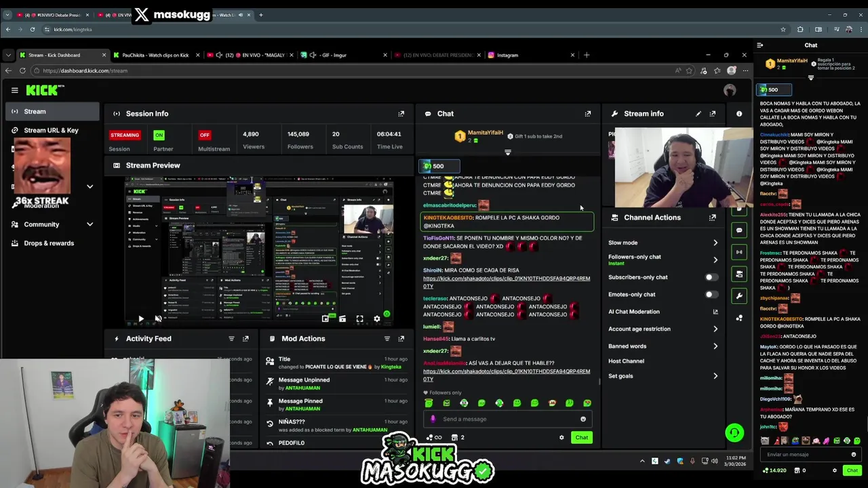Switch to PauChikita clips tab
868x488 pixels.
pos(155,55)
